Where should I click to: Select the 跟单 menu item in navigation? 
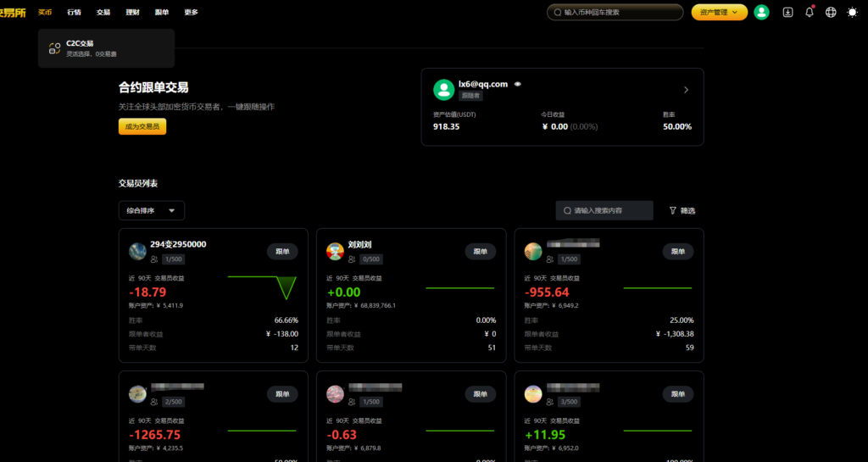click(x=161, y=13)
